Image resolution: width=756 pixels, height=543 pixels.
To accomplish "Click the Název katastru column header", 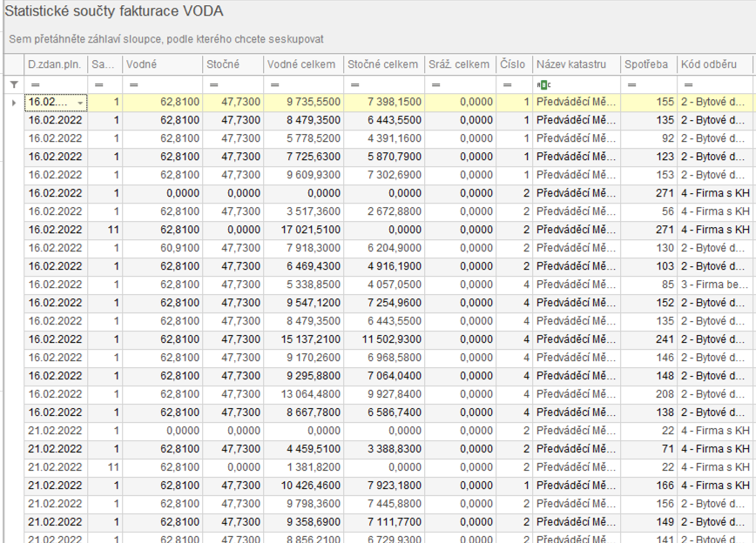I will point(577,64).
